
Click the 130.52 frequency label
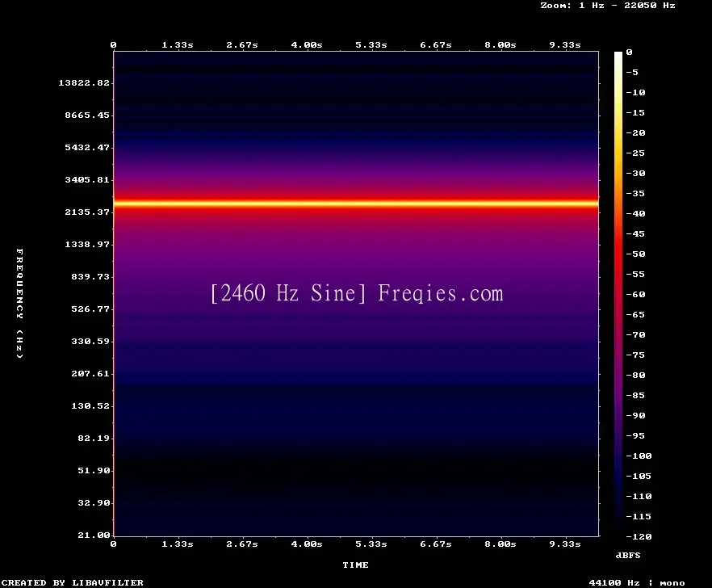click(90, 405)
